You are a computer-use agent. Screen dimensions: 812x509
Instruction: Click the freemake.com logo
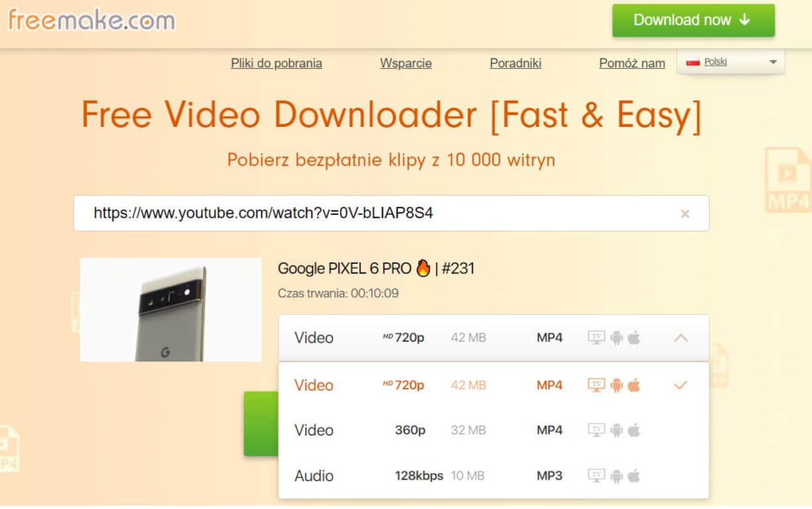click(92, 20)
